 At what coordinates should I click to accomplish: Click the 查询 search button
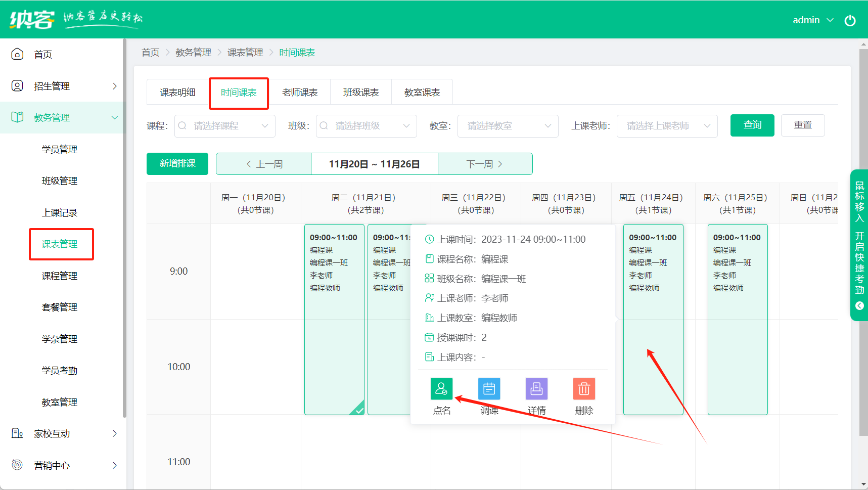tap(752, 125)
